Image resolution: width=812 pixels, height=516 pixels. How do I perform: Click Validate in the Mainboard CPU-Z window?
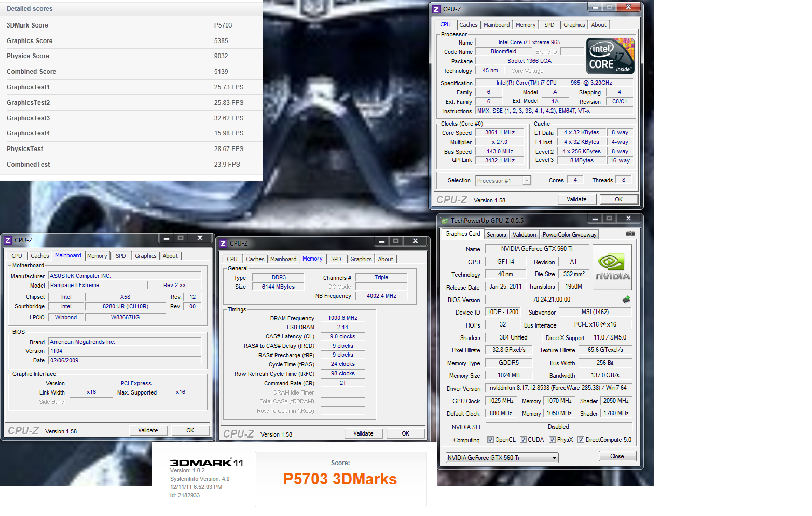(148, 430)
